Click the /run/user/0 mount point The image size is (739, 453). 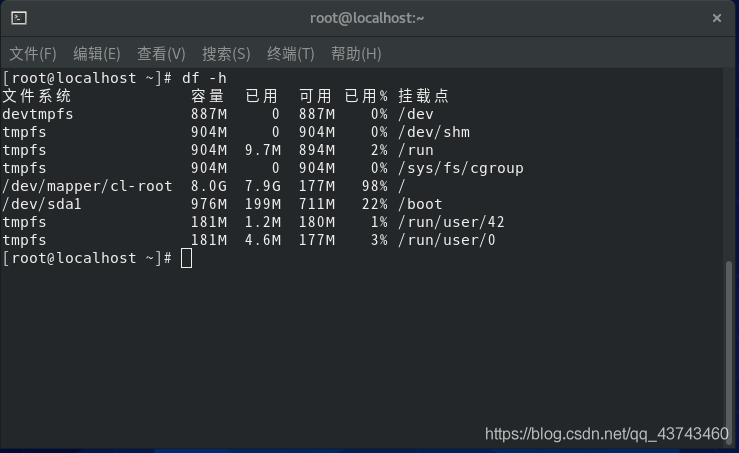pos(447,240)
